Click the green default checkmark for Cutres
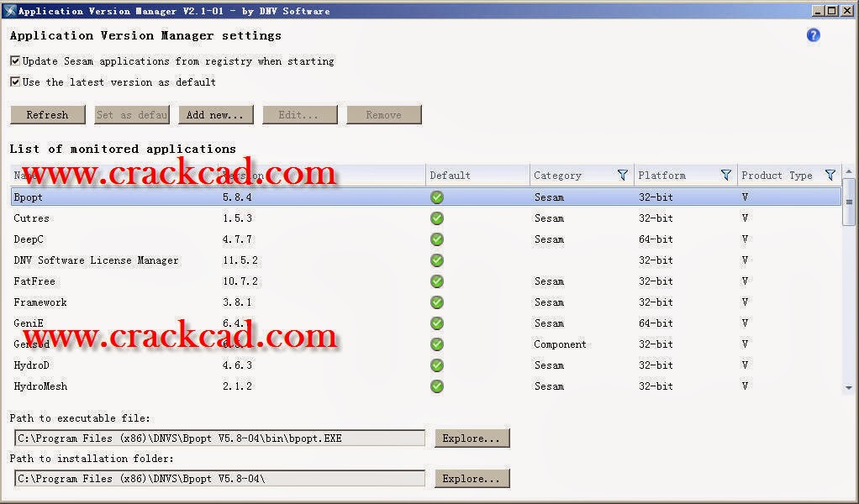Viewport: 859px width, 504px height. coord(436,218)
